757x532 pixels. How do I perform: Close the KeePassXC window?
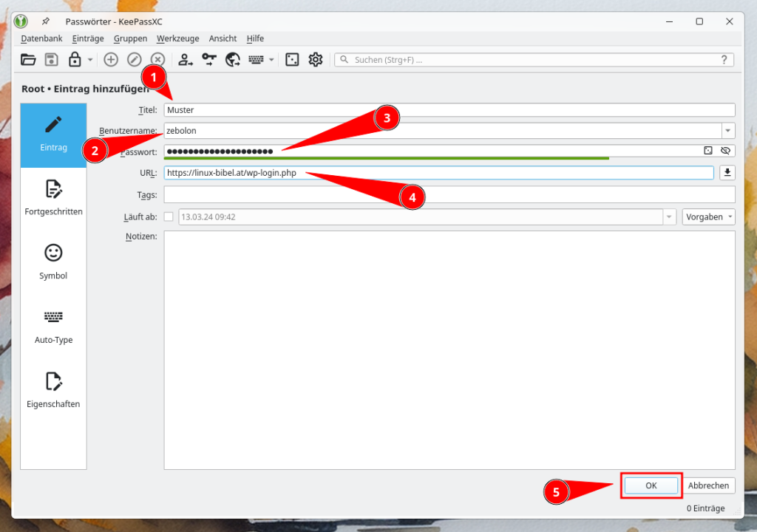tap(730, 21)
